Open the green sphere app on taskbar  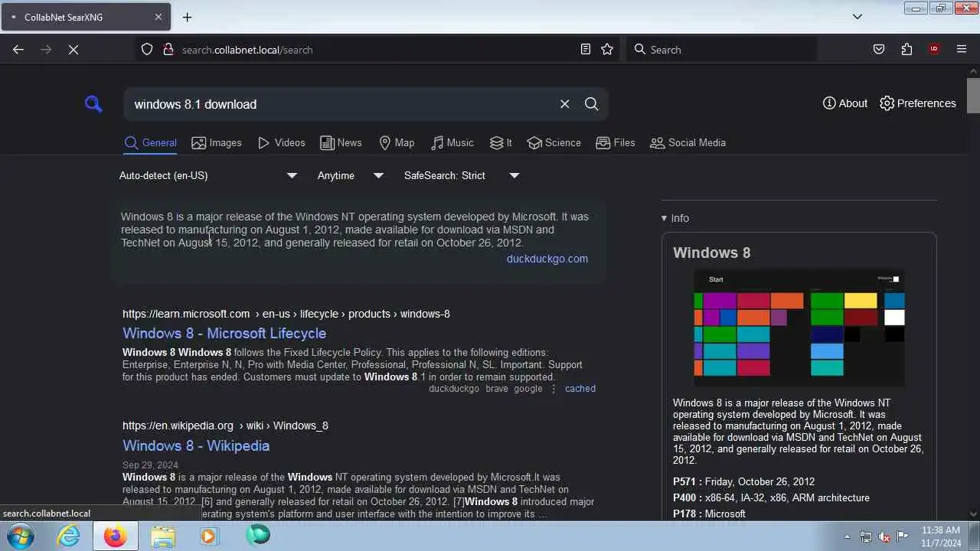click(258, 535)
